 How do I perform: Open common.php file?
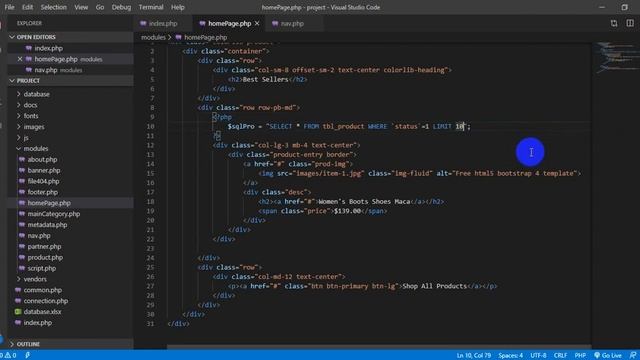pos(42,290)
